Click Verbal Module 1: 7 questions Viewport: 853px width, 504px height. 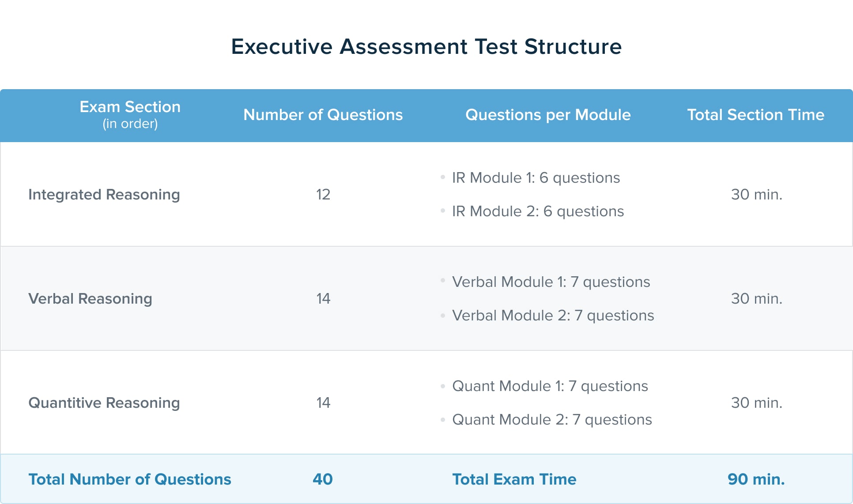[x=551, y=282]
